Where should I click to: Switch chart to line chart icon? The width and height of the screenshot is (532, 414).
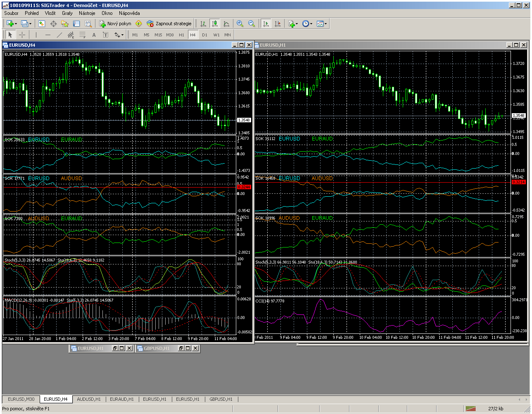[x=226, y=24]
